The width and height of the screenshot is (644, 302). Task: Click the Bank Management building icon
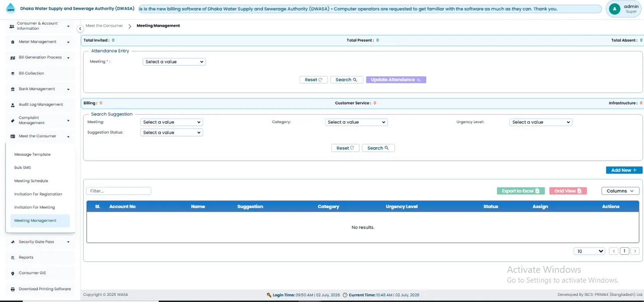[13, 89]
